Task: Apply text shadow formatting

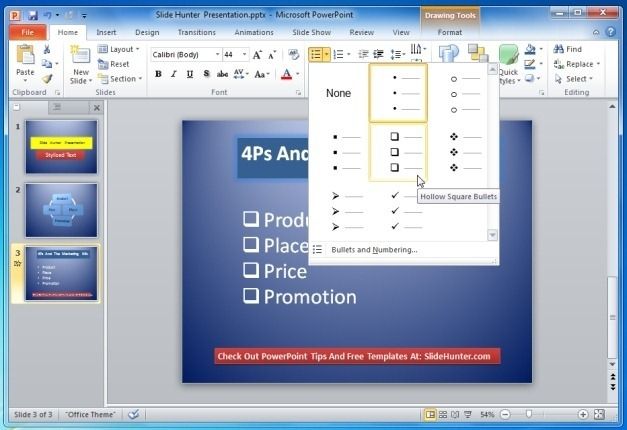Action: click(x=206, y=74)
